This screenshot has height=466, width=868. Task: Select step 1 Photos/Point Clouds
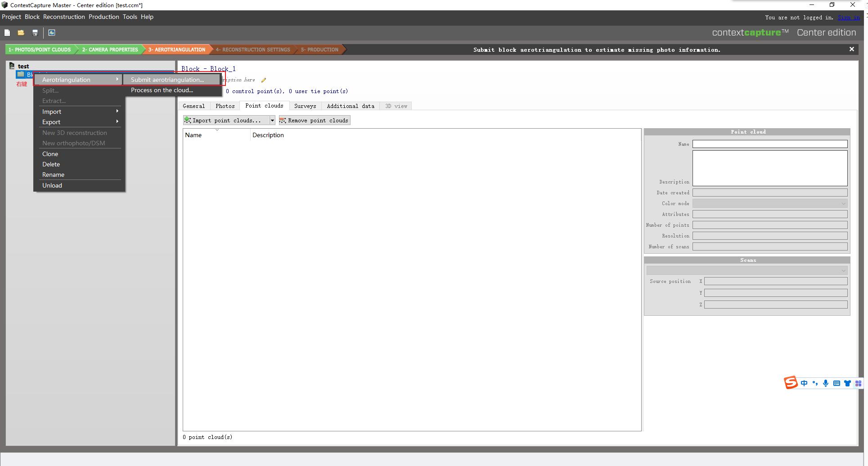point(40,49)
